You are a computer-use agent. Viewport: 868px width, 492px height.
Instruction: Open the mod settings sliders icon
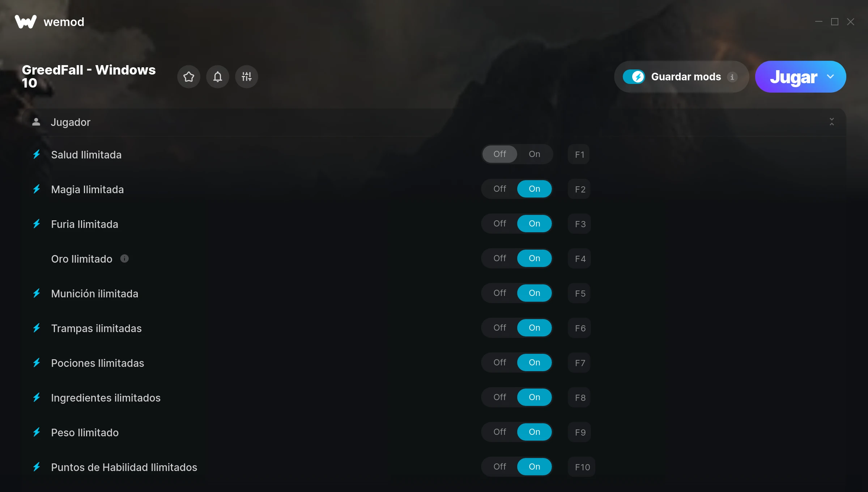(246, 77)
